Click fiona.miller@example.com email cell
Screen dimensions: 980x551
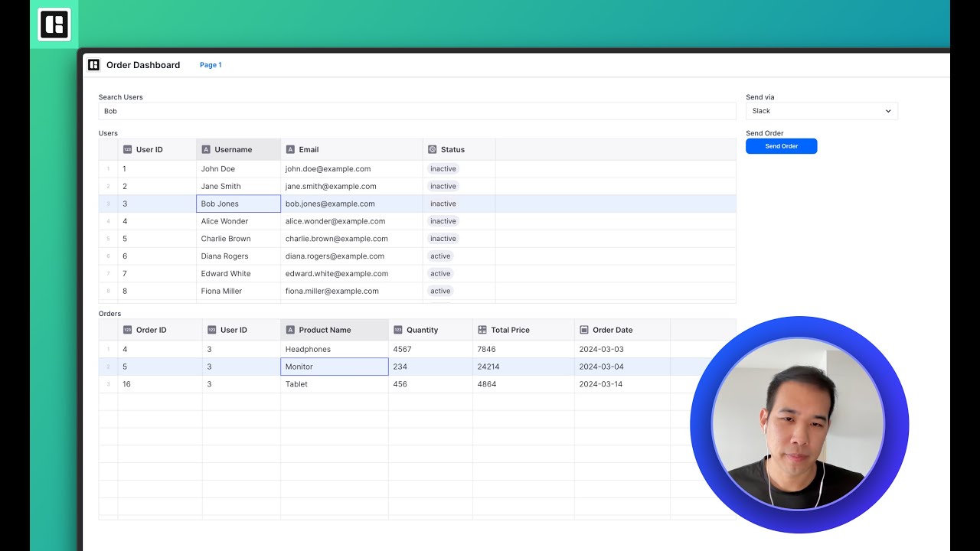pos(351,291)
